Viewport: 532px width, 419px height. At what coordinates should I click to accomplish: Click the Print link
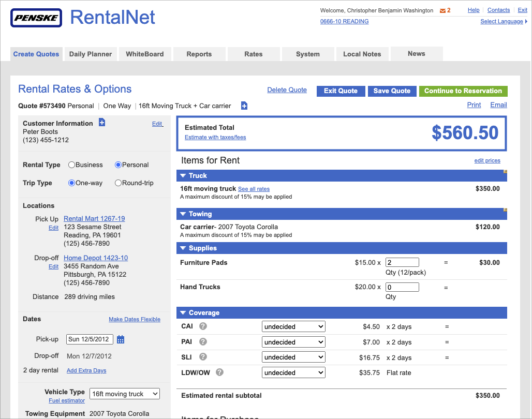[x=474, y=105]
